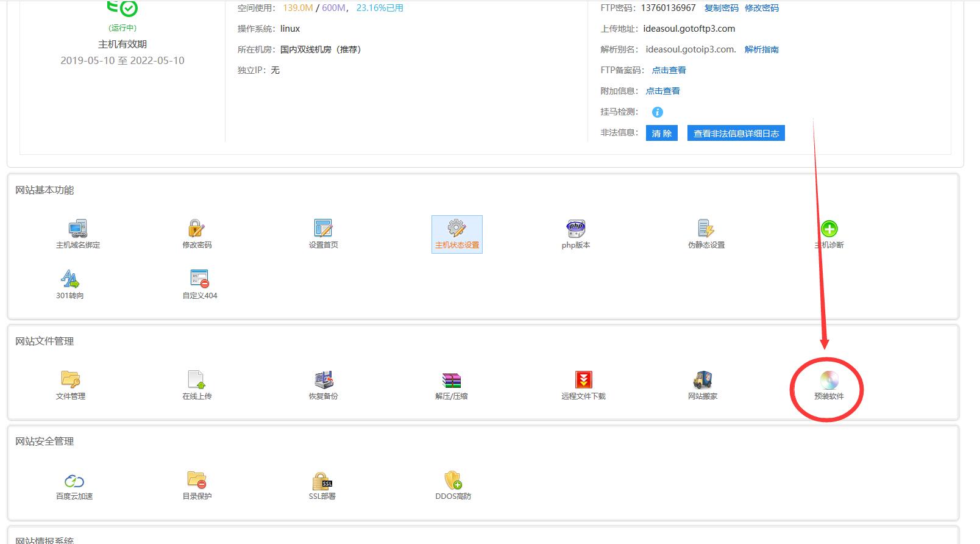
Task: Click the 远程文件下载 label
Action: click(x=584, y=396)
